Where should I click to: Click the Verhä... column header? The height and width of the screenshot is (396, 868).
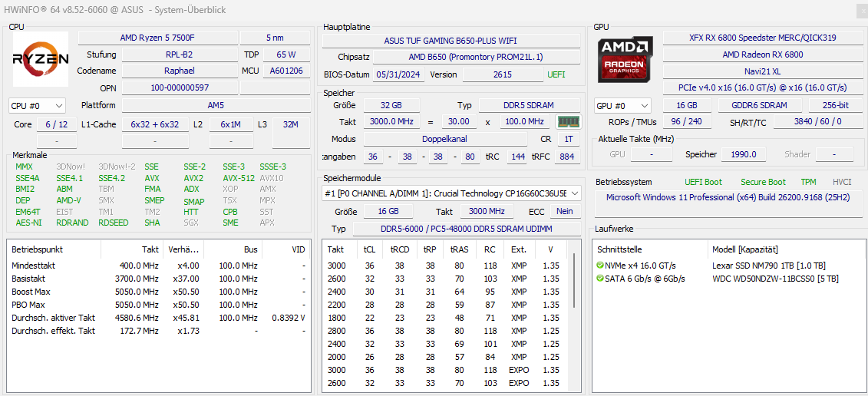[x=182, y=249]
